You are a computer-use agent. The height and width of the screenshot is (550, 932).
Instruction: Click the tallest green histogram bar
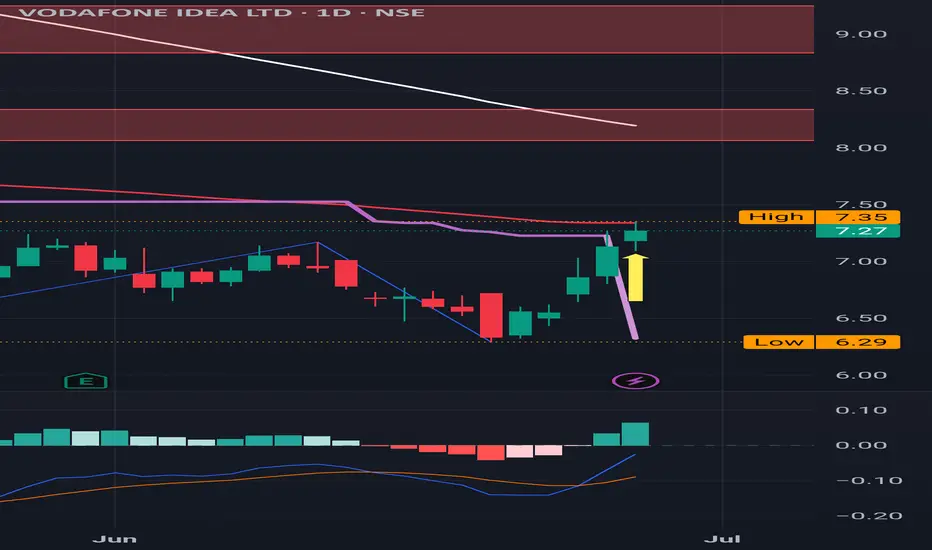[x=635, y=434]
